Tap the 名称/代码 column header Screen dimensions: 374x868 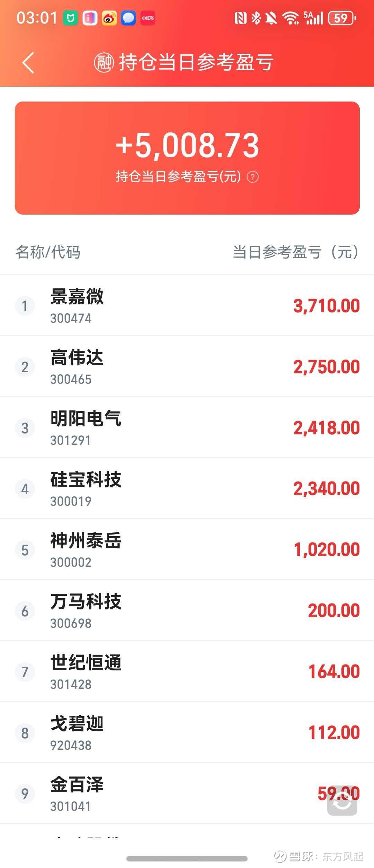[x=48, y=252]
